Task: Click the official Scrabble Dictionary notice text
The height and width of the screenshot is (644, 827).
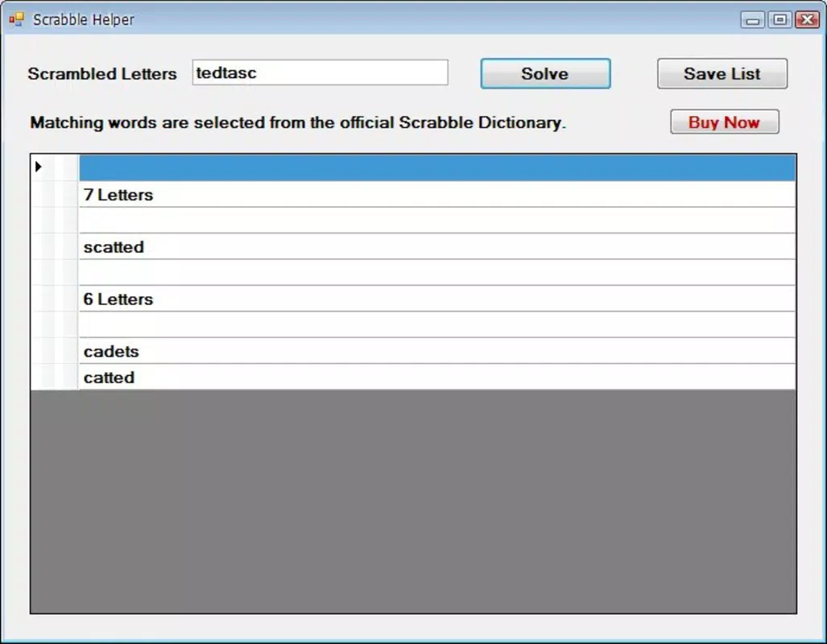Action: coord(298,122)
